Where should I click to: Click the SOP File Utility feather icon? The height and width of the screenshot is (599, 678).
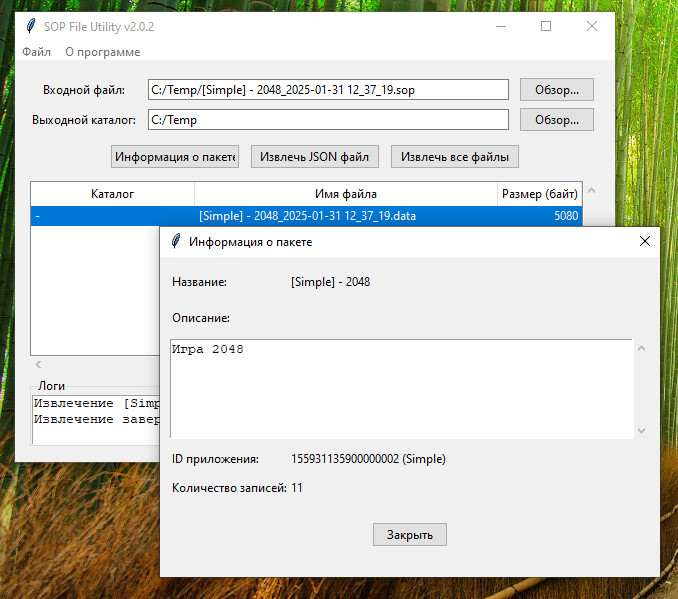coord(31,26)
